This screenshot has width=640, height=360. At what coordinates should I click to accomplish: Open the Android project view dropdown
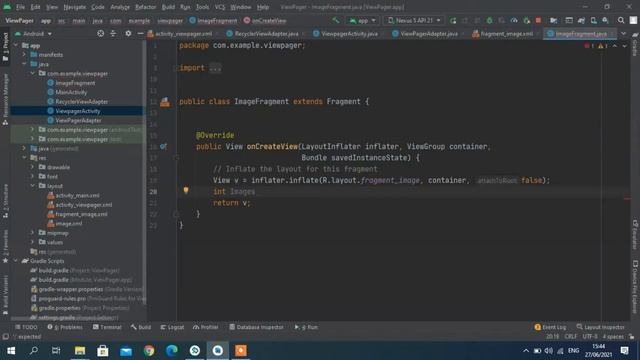(33, 33)
